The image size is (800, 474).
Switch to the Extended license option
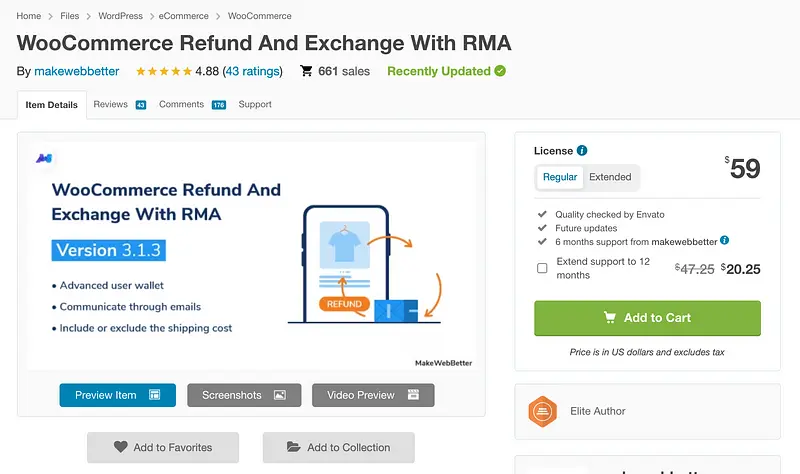(x=610, y=177)
